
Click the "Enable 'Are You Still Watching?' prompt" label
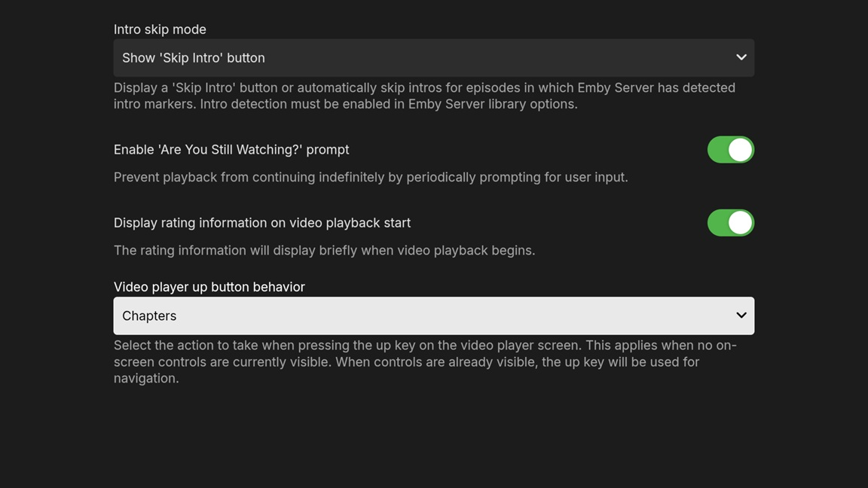pyautogui.click(x=231, y=150)
